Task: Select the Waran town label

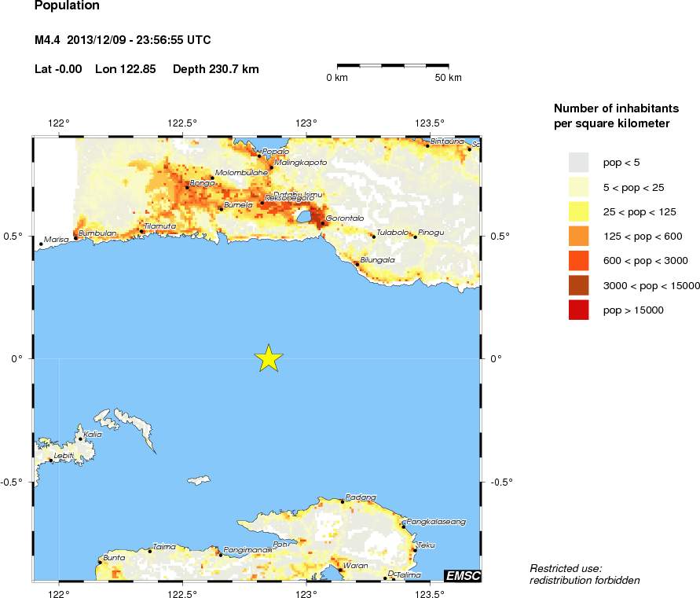Action: click(356, 566)
